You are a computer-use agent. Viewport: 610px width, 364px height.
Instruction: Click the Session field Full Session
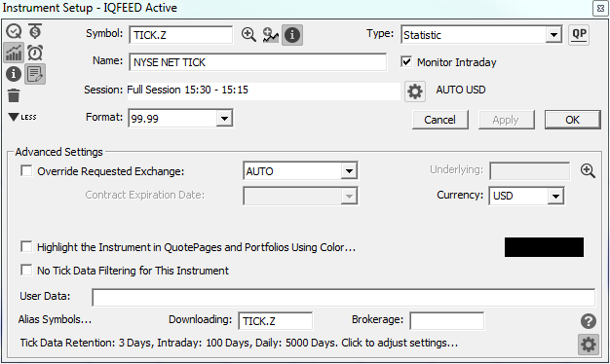(263, 91)
